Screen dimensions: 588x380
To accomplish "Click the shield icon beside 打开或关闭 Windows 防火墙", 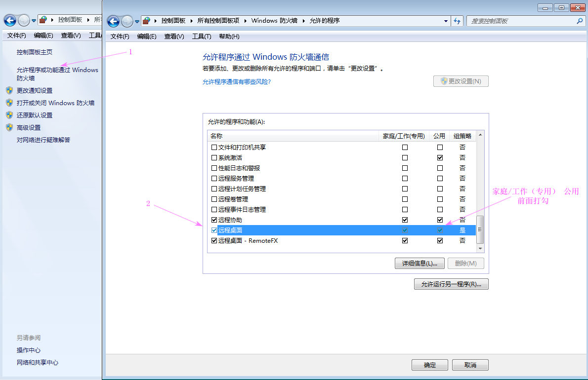I will point(10,103).
